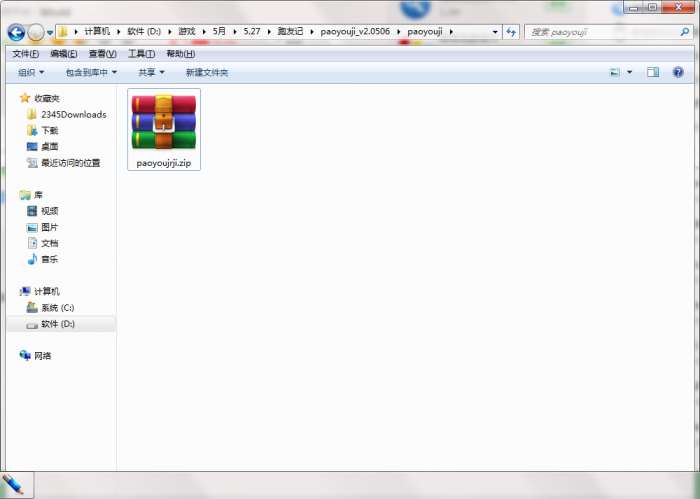Viewport: 700px width, 499px height.
Task: Navigate to 5月 breadcrumb segment
Action: click(219, 31)
